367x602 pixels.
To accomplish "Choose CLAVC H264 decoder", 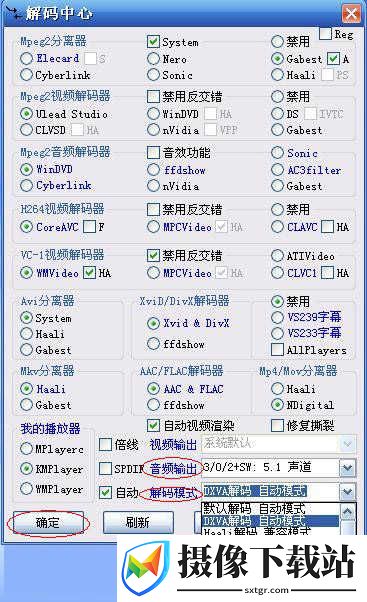I will [277, 227].
